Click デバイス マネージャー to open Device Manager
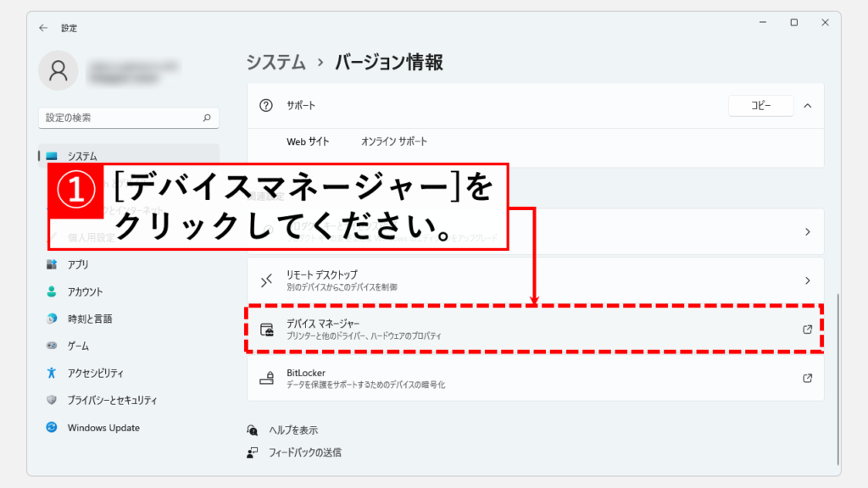This screenshot has height=488, width=868. (323, 324)
